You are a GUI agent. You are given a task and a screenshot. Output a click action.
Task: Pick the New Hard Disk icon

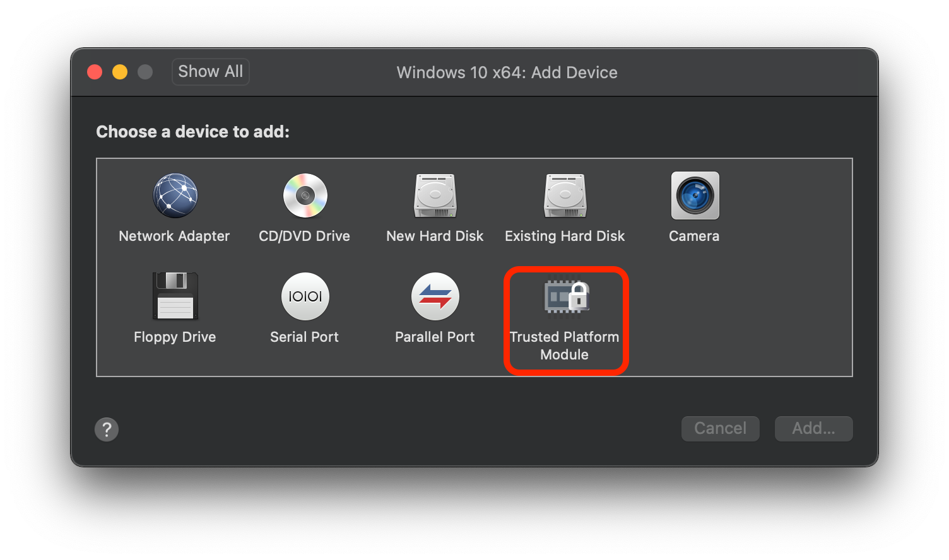coord(435,195)
